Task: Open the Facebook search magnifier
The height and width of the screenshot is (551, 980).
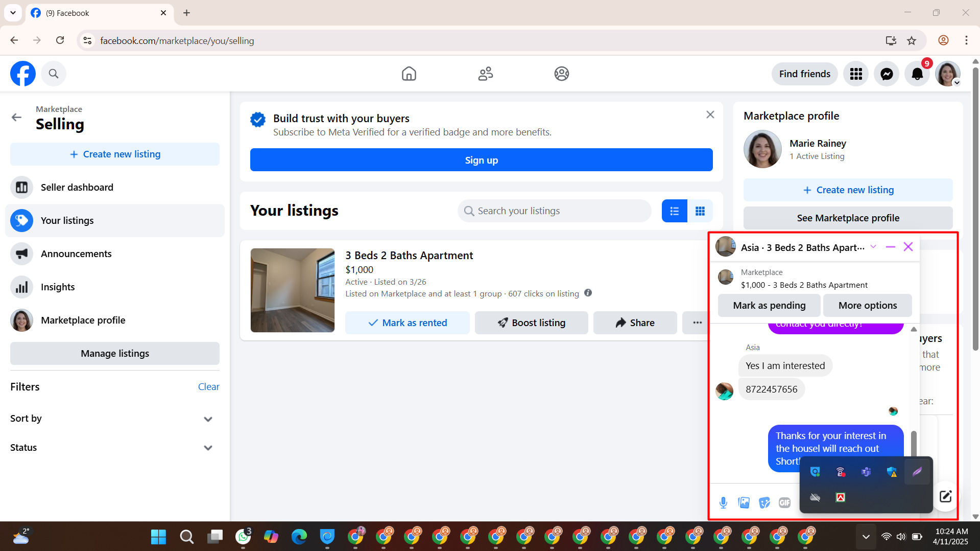Action: [x=54, y=74]
